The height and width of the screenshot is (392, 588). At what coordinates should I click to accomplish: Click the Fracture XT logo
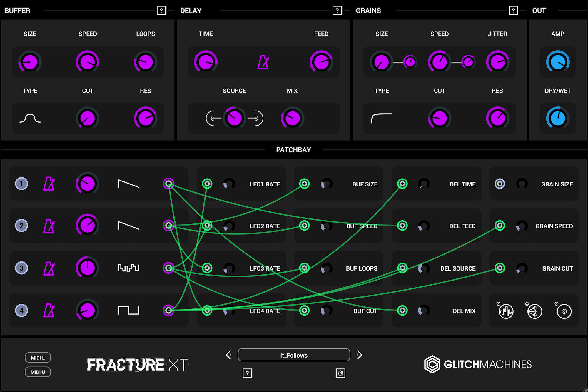pos(138,365)
